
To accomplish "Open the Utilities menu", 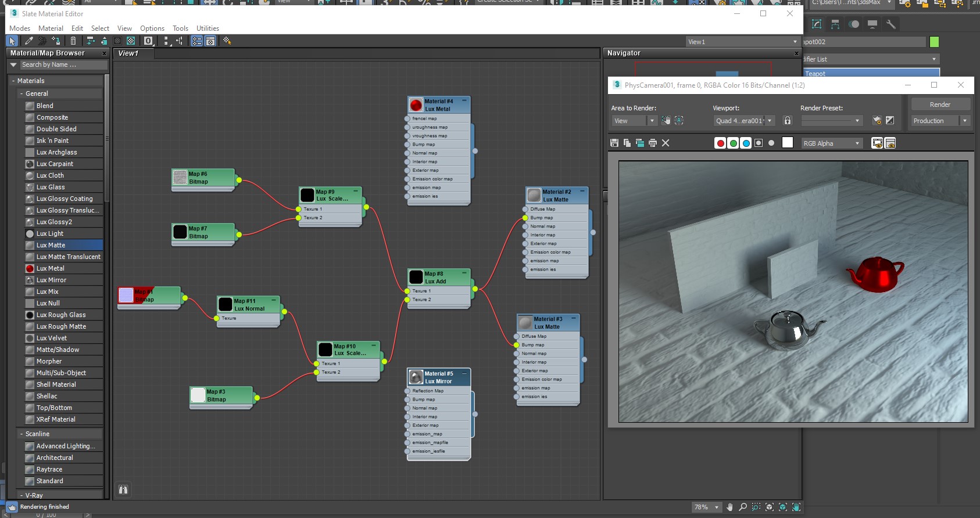I will click(x=208, y=28).
